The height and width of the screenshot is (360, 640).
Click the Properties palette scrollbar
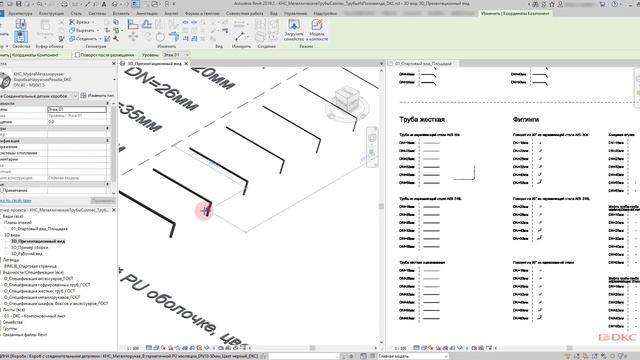click(x=113, y=145)
